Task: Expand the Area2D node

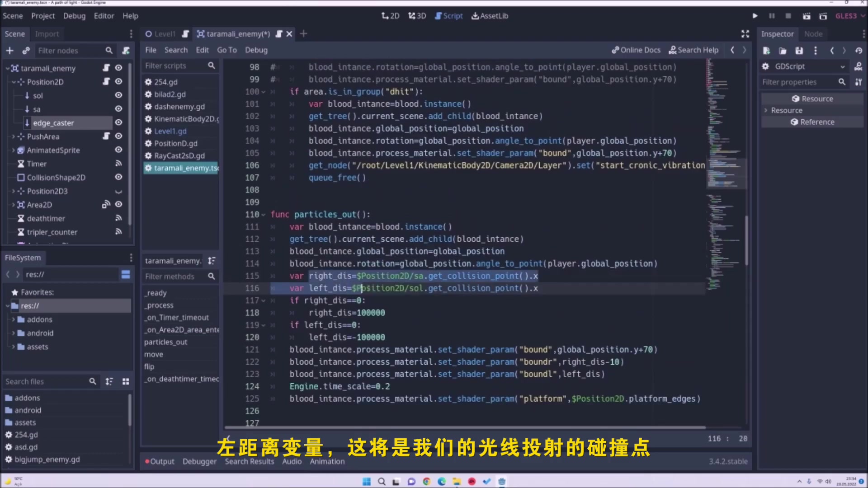Action: click(14, 205)
